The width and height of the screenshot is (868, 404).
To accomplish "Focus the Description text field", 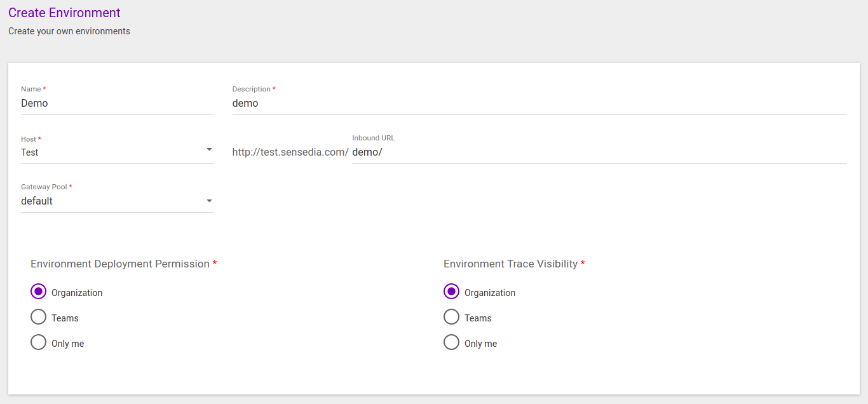I will [x=539, y=103].
